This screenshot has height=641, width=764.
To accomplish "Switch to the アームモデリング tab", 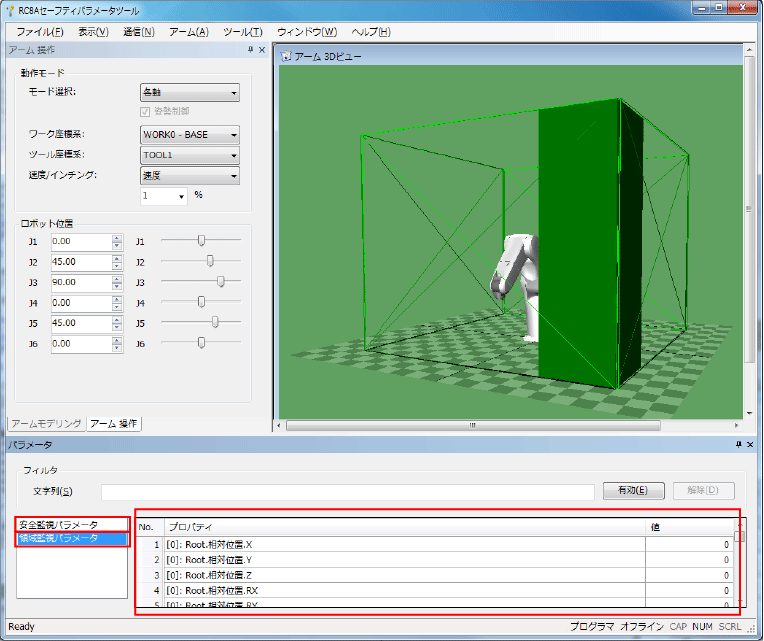I will tap(45, 423).
